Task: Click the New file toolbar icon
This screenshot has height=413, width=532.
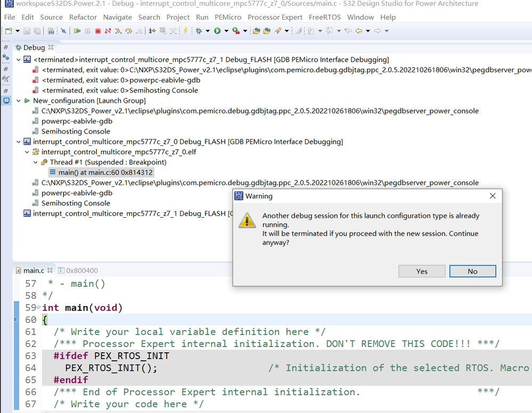Action: pyautogui.click(x=9, y=31)
